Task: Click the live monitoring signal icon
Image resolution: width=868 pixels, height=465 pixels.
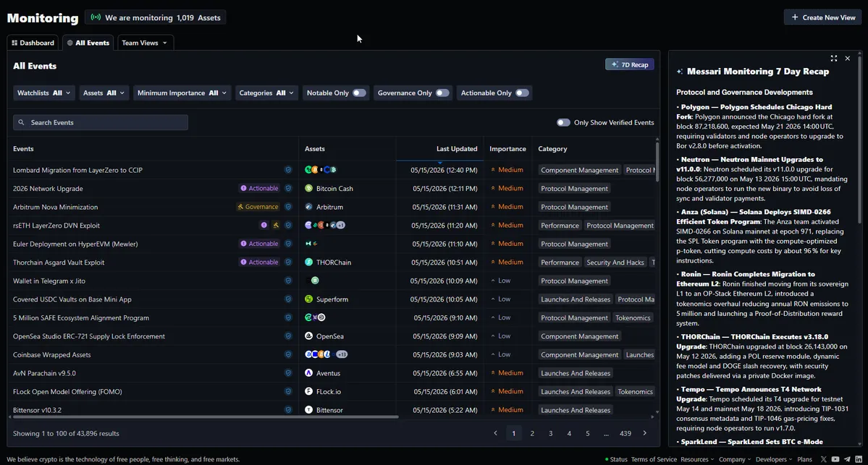Action: pos(96,17)
